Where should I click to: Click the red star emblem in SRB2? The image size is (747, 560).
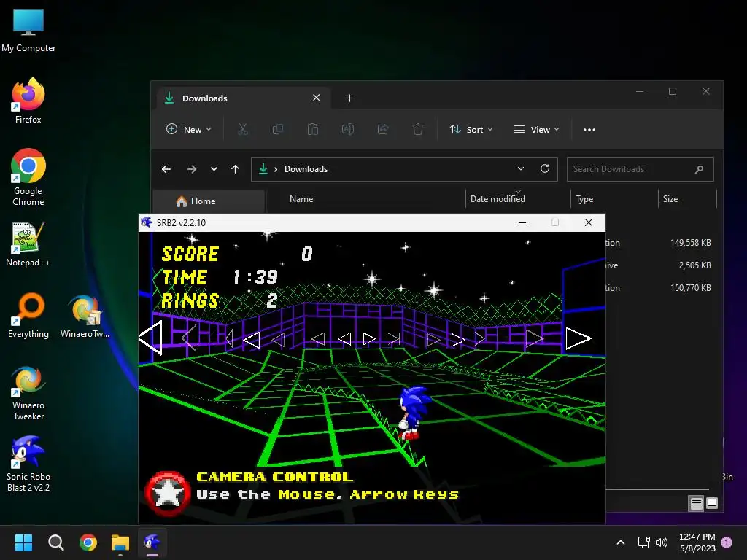tap(167, 494)
